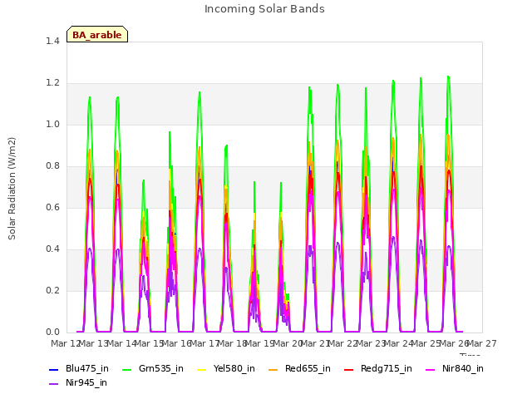This screenshot has width=532, height=399.
Task: Select the Yel580_in legend label
Action: (x=234, y=368)
